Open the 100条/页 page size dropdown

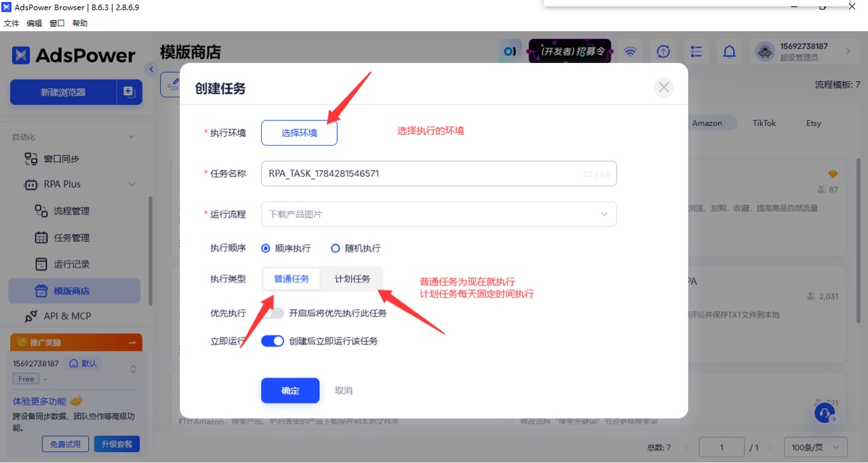816,447
